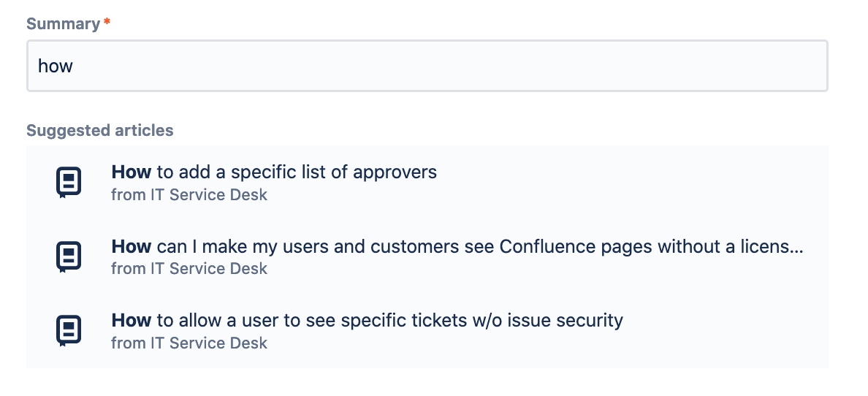Place cursor after the typed word "how"
Image resolution: width=868 pixels, height=396 pixels.
coord(74,66)
